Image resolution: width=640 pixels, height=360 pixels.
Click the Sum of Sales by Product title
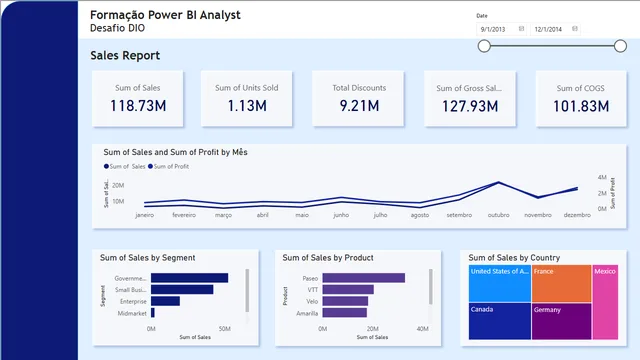[x=328, y=258]
